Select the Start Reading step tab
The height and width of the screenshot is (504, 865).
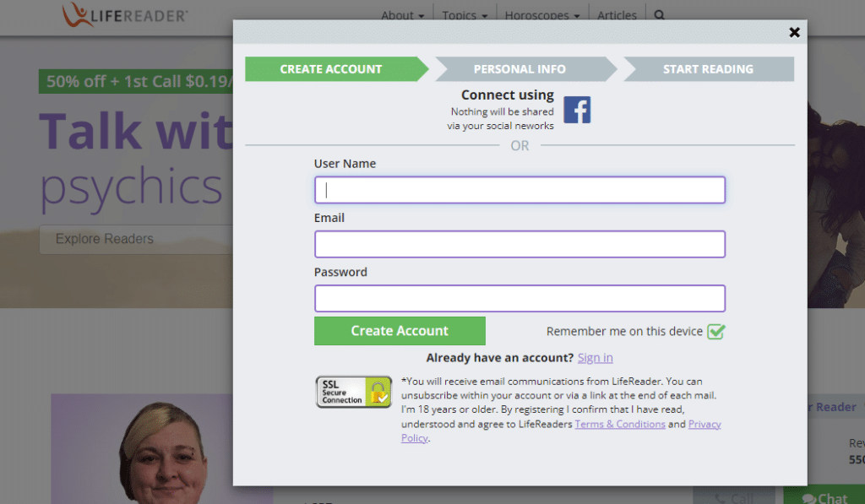coord(709,69)
